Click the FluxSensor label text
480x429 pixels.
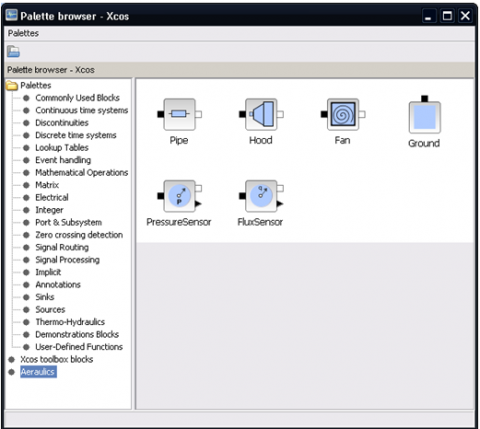click(260, 222)
